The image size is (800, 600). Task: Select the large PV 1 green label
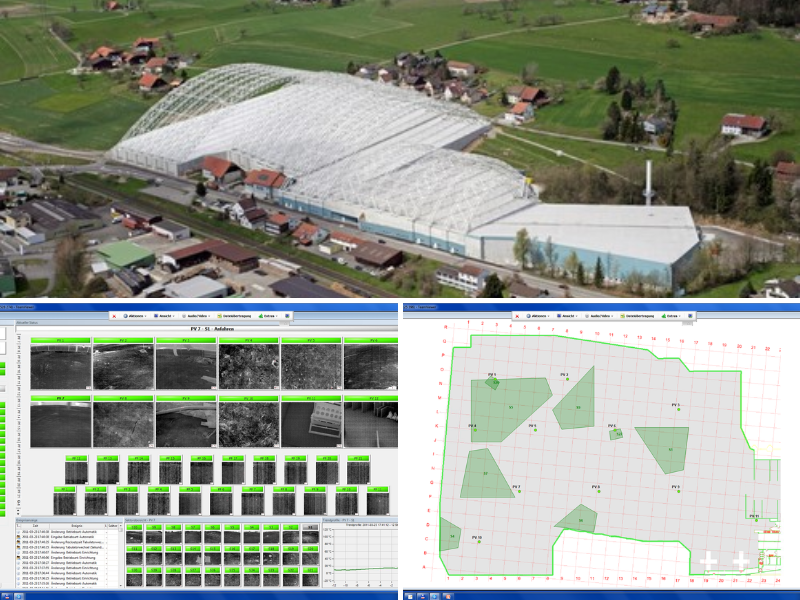[x=61, y=340]
